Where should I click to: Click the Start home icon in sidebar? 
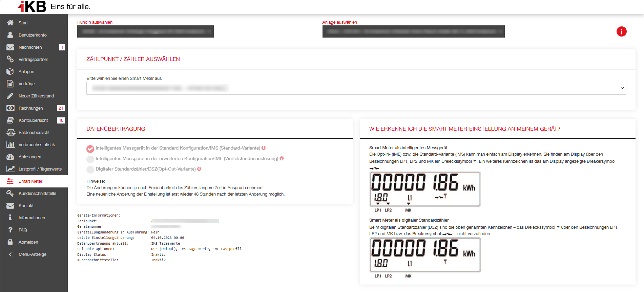pyautogui.click(x=10, y=23)
